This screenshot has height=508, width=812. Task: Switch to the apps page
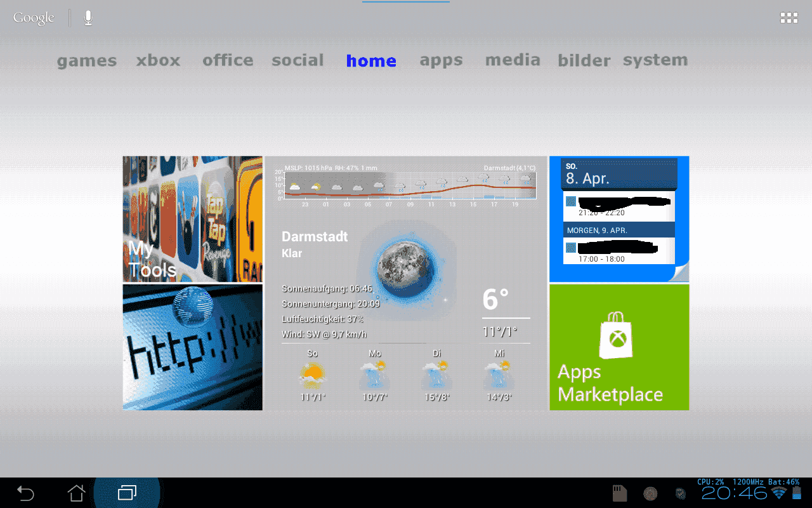click(x=441, y=61)
